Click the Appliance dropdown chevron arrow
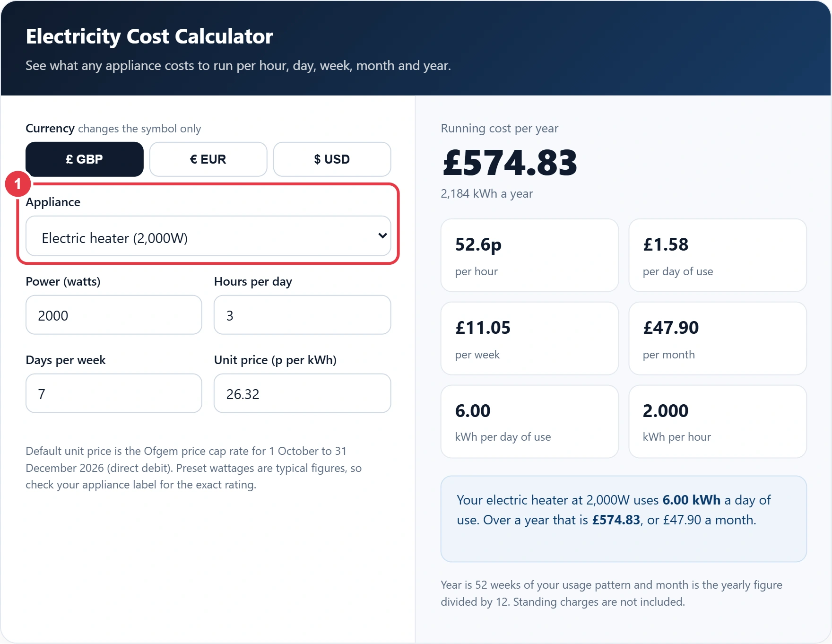832x644 pixels. pyautogui.click(x=382, y=235)
